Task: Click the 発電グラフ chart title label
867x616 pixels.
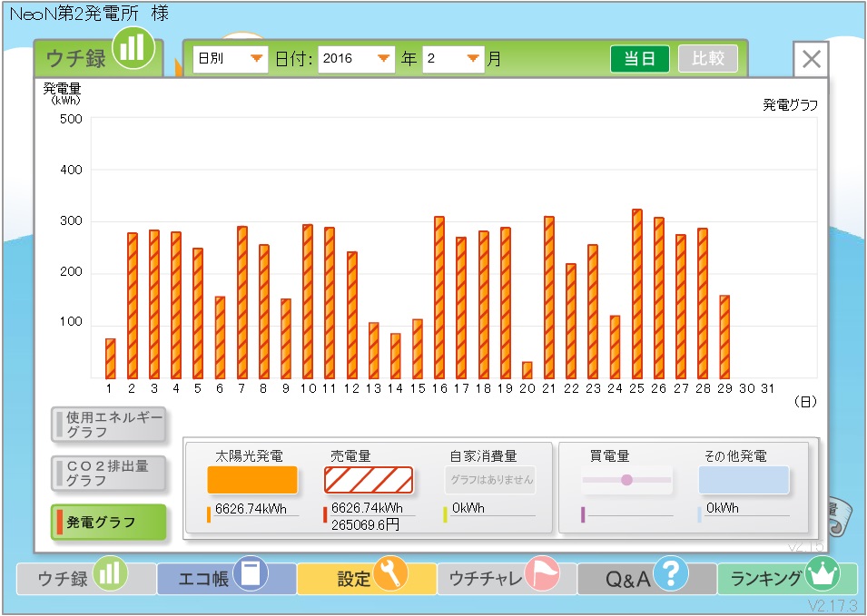Action: pyautogui.click(x=790, y=105)
